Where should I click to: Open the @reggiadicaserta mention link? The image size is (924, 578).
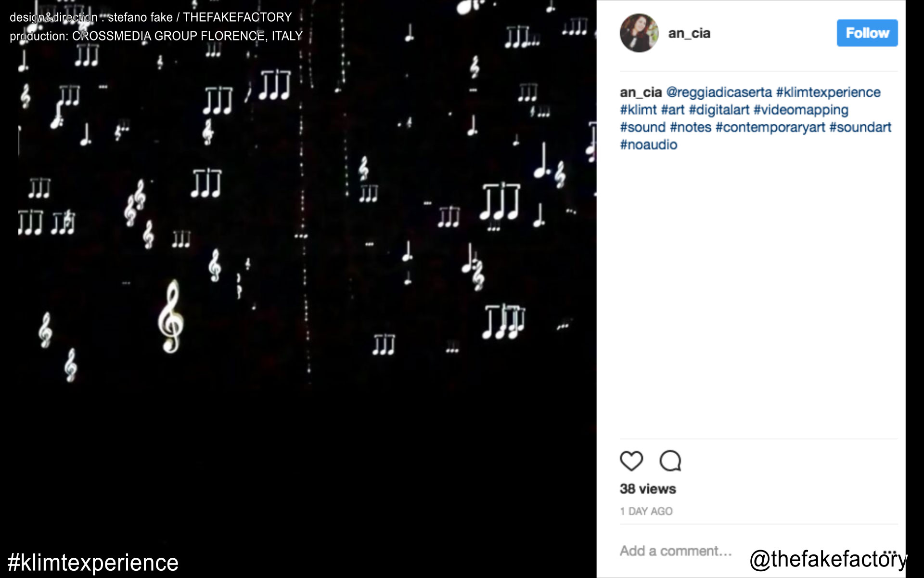[x=719, y=92]
